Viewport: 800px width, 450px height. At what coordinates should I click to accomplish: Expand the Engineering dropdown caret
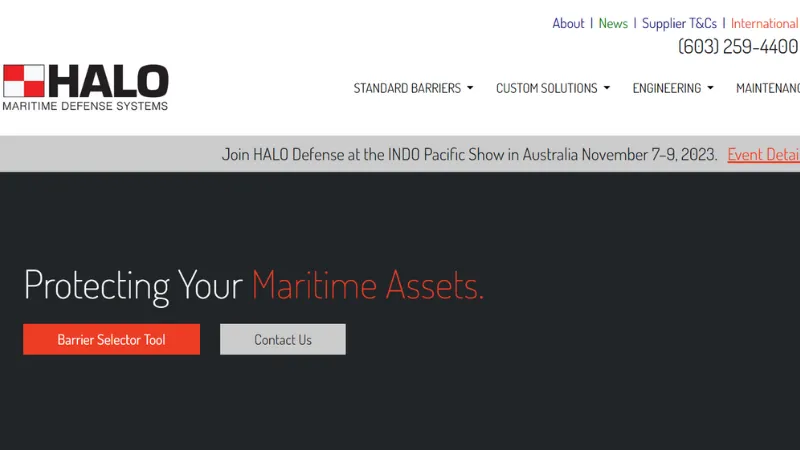tap(710, 88)
